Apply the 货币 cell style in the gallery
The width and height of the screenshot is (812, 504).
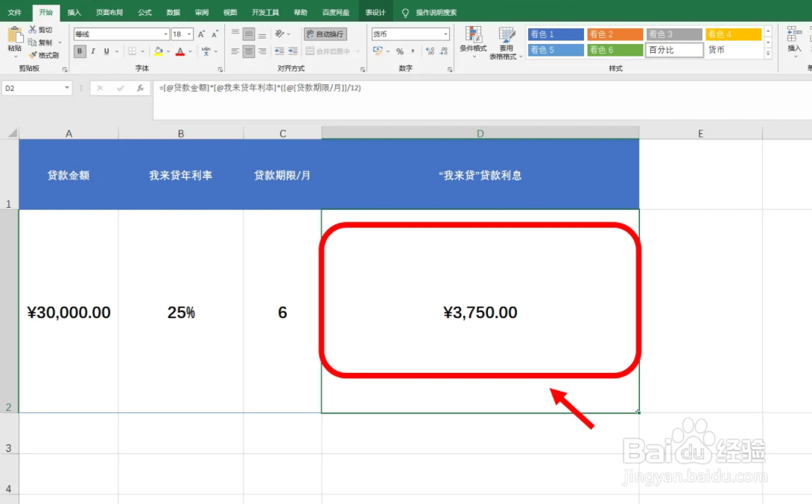733,50
